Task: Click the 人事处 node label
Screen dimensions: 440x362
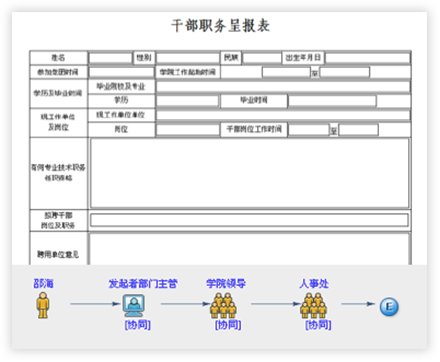Action: tap(314, 284)
